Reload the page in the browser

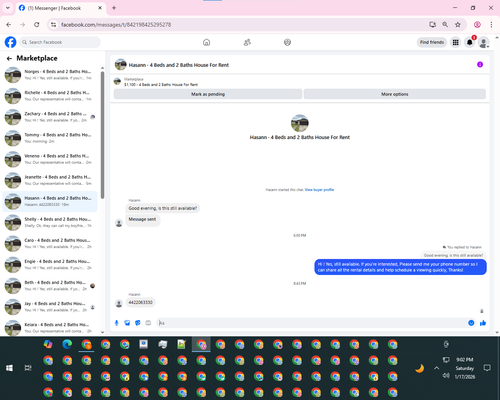37,24
